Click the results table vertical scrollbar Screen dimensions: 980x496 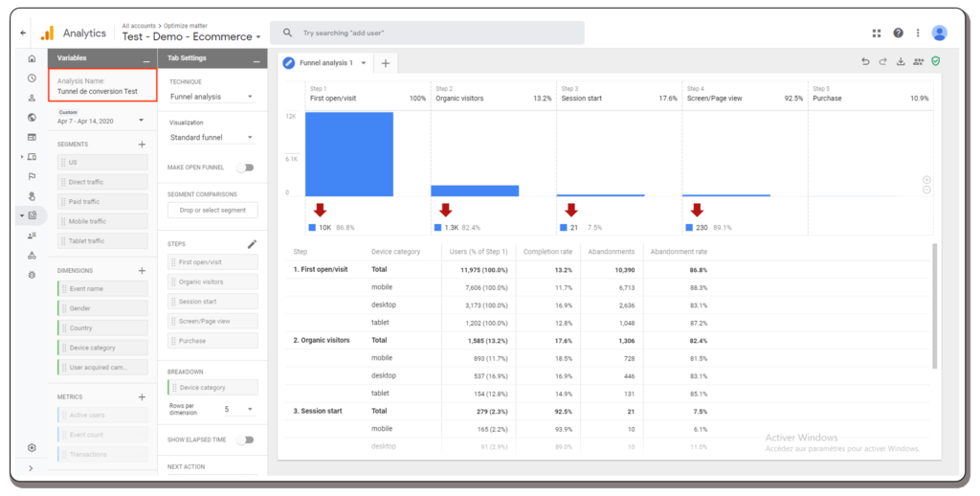(x=935, y=306)
